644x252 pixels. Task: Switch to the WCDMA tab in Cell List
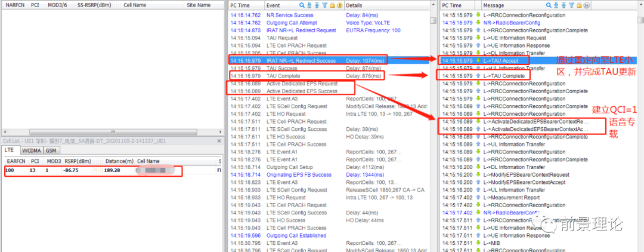click(32, 150)
